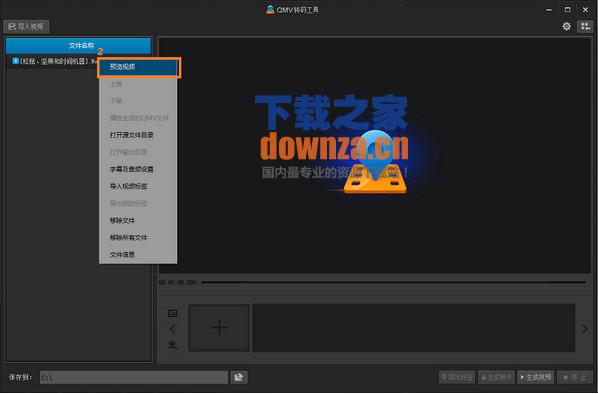Image resolution: width=598 pixels, height=394 pixels.
Task: Click the playback progress slider
Action: (394, 283)
